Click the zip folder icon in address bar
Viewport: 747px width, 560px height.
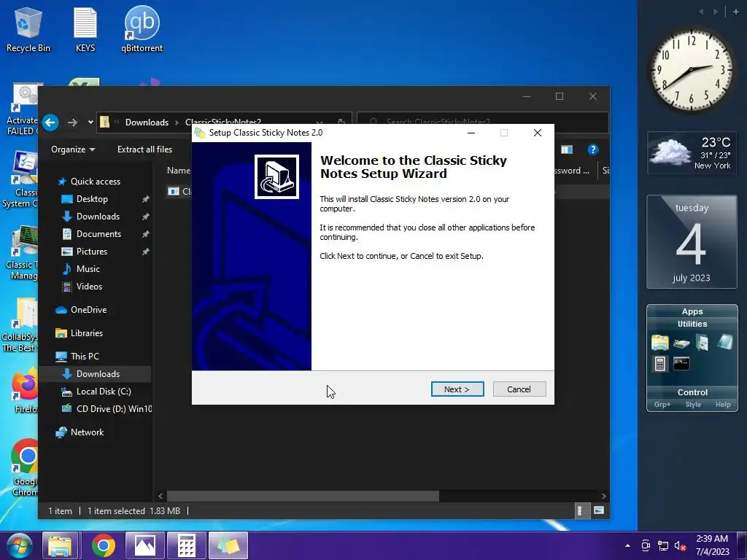105,122
